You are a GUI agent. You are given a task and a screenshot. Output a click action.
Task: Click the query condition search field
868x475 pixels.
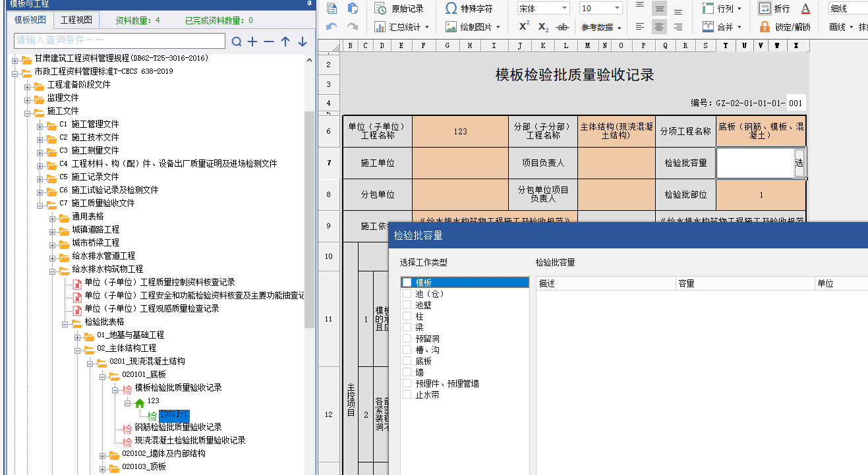pyautogui.click(x=120, y=41)
